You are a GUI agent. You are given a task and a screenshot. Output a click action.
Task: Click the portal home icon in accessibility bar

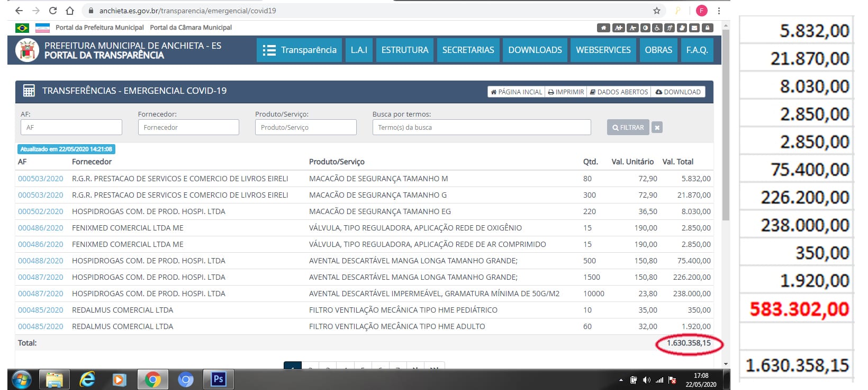click(x=603, y=28)
